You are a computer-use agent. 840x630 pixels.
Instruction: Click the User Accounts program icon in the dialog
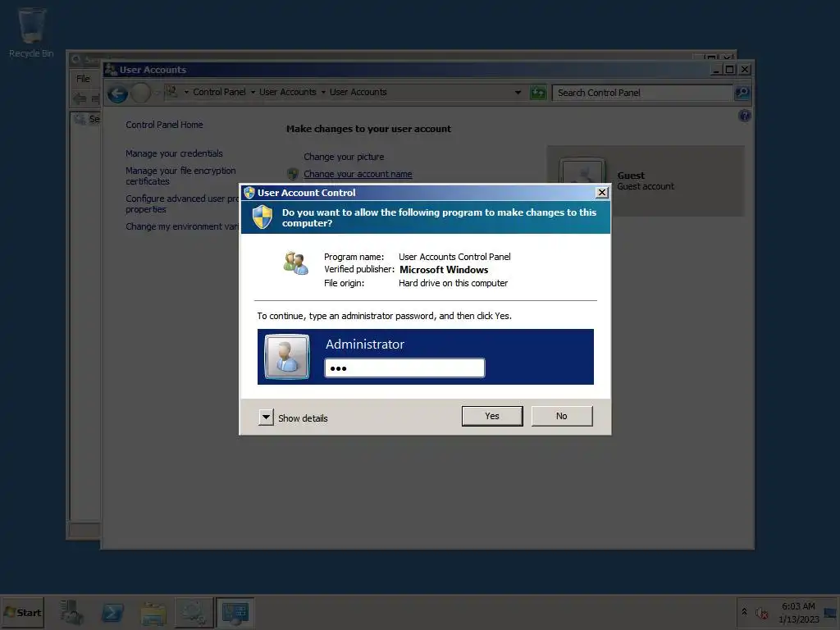[295, 263]
